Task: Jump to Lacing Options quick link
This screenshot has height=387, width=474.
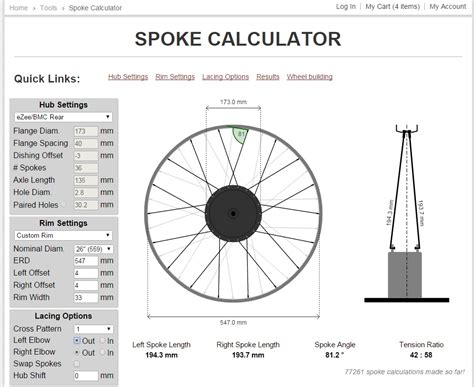Action: click(x=226, y=77)
